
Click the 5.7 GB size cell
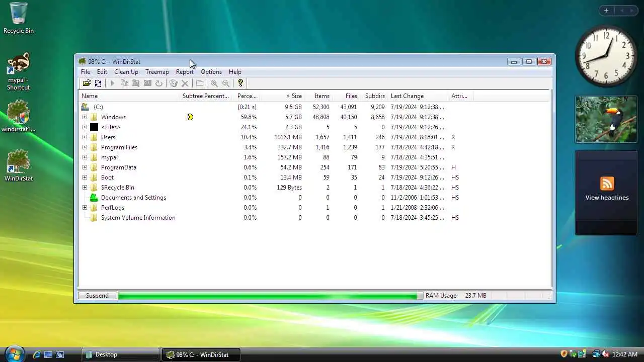[x=294, y=117]
